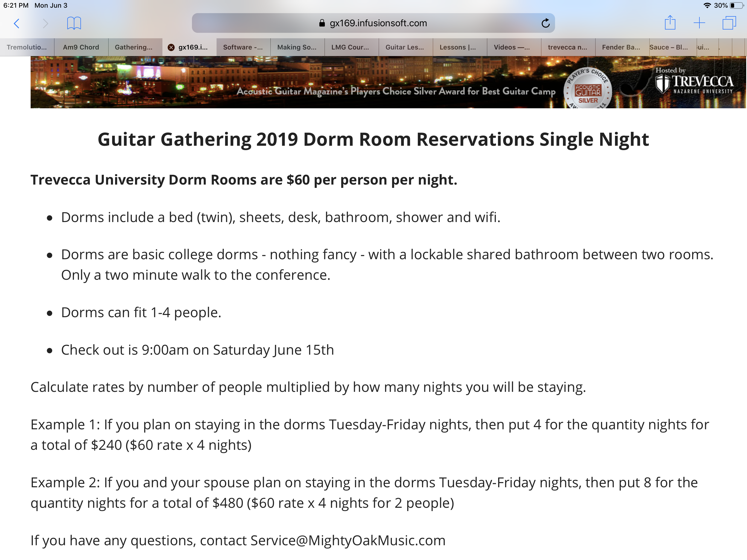Go back to the previous page
This screenshot has width=747, height=560.
(x=17, y=23)
